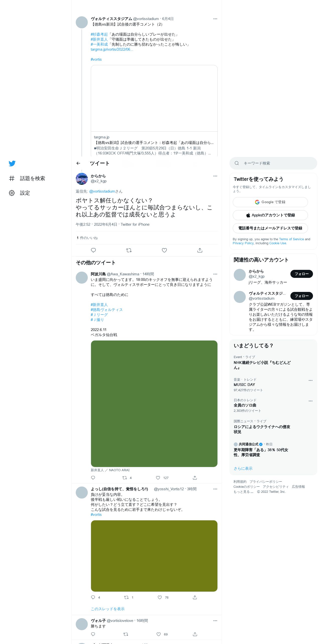The width and height of the screenshot is (322, 644).
Task: Go back using the arrow beside ツイート
Action: 78,163
